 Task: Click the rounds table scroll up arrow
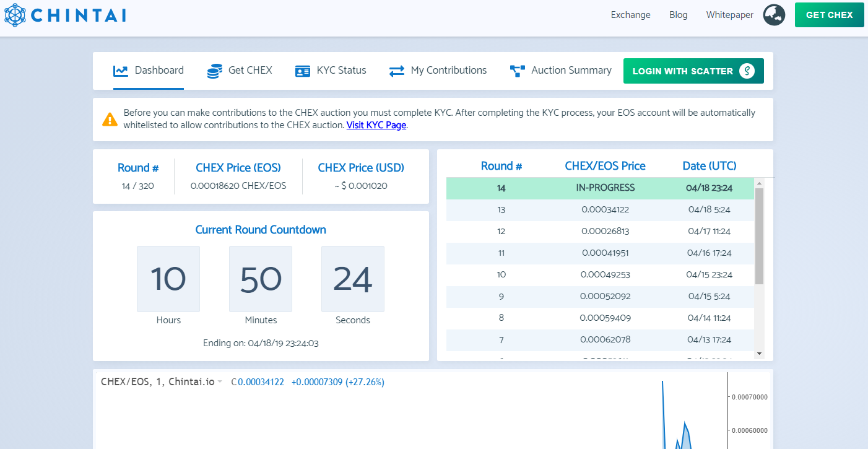759,183
